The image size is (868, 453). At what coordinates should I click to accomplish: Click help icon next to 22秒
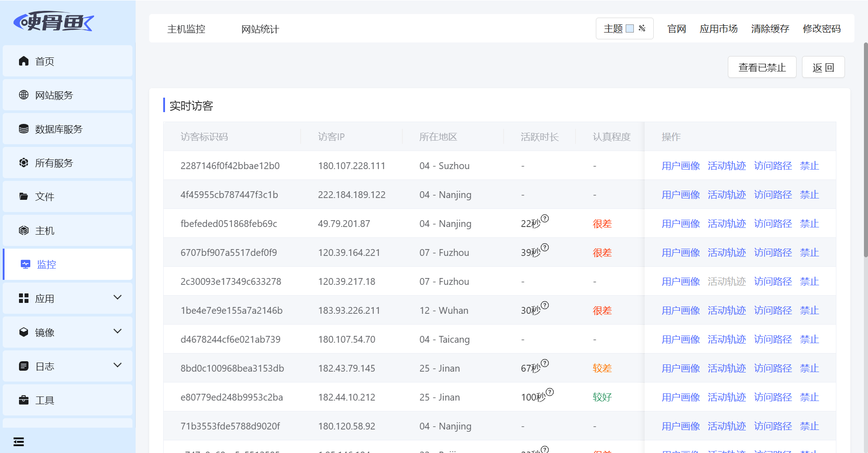pos(545,218)
